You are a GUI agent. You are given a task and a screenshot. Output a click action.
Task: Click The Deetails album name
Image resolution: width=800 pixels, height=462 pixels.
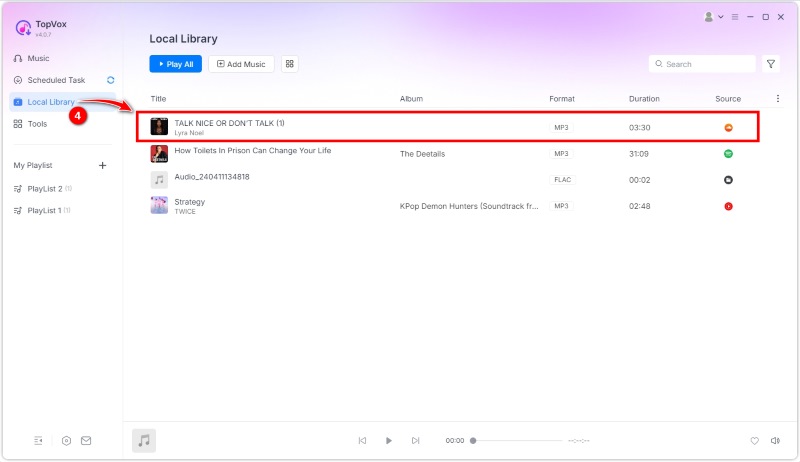[422, 154]
